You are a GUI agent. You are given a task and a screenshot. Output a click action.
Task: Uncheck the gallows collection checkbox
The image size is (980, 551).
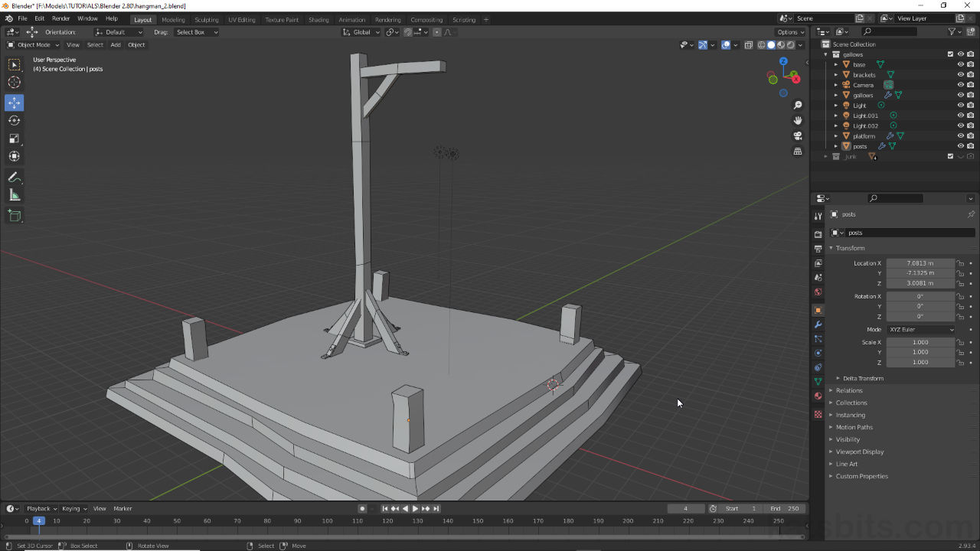pos(950,54)
